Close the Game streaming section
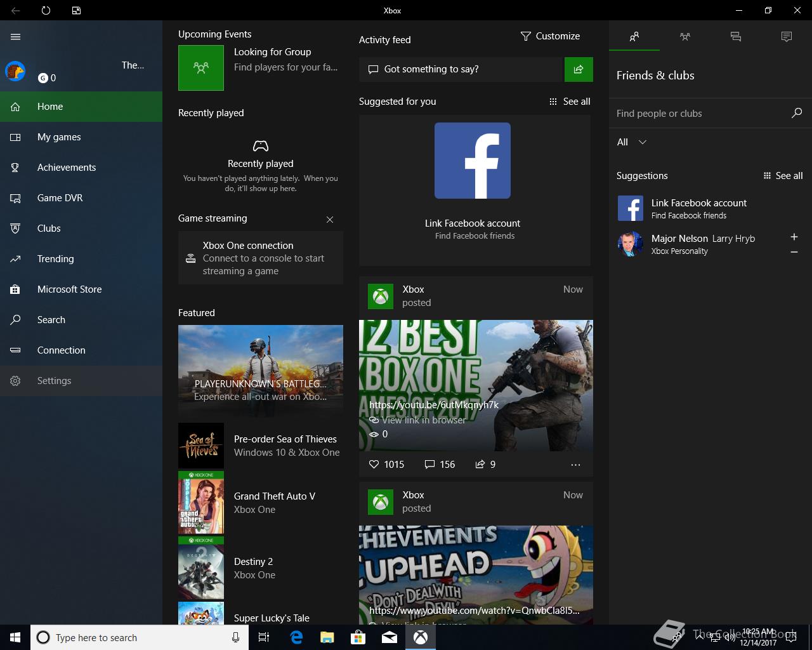Image resolution: width=812 pixels, height=650 pixels. coord(330,220)
